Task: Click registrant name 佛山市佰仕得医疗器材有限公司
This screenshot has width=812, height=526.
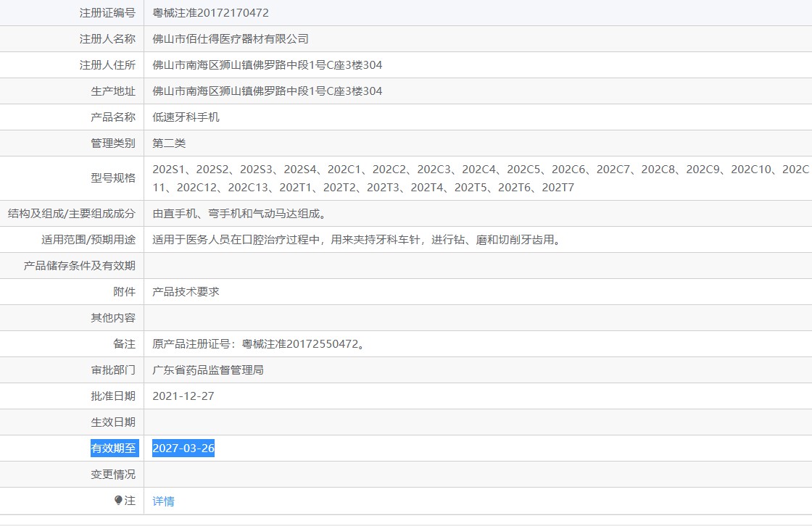Action: (x=231, y=39)
